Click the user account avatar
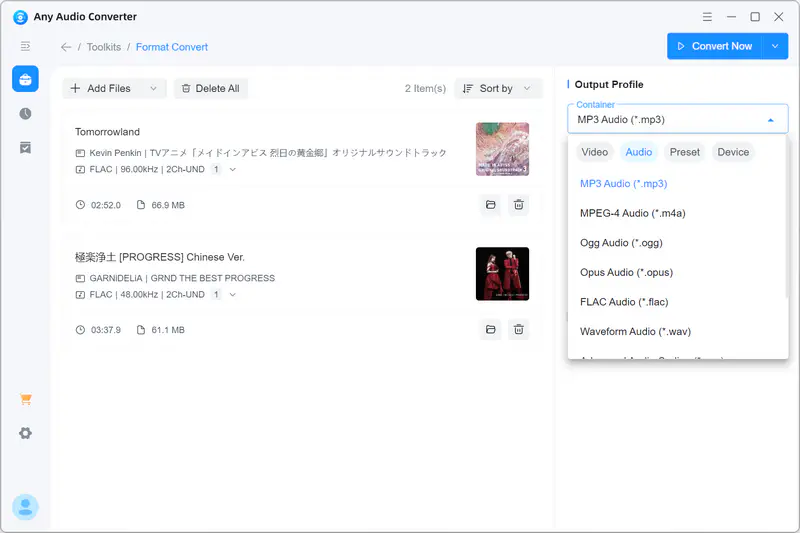Screen dimensions: 800x533 [x=26, y=507]
